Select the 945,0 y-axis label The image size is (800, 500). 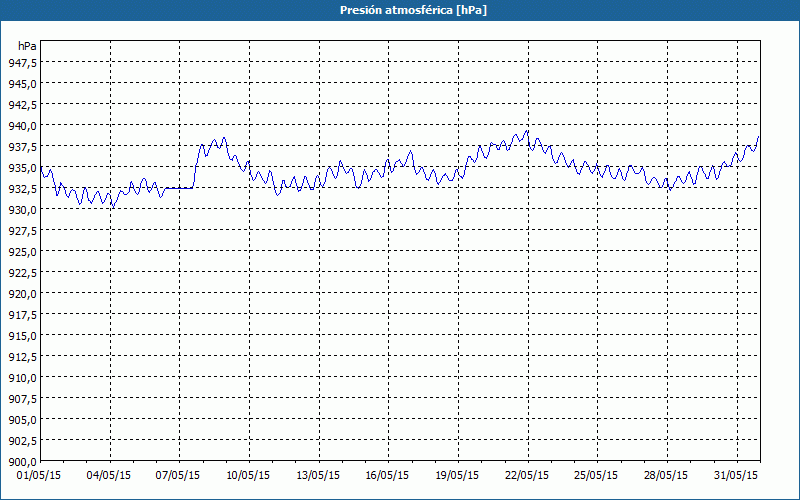tap(22, 83)
